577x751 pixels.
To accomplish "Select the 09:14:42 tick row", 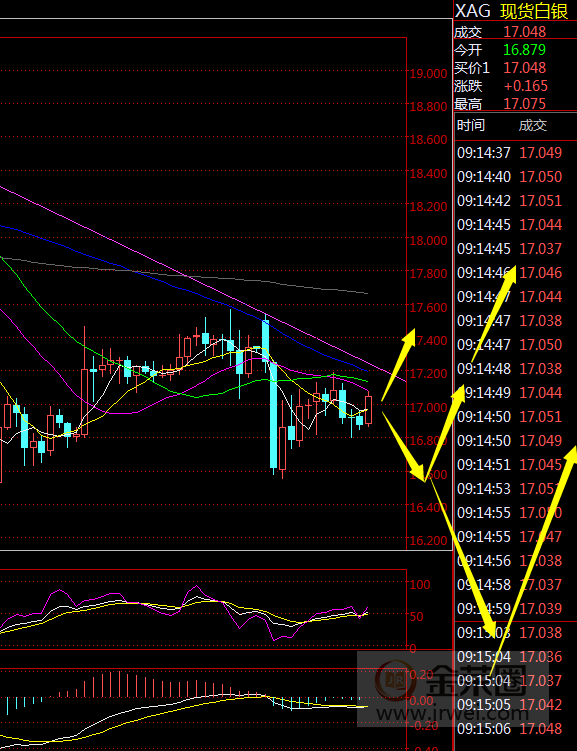I will (516, 201).
